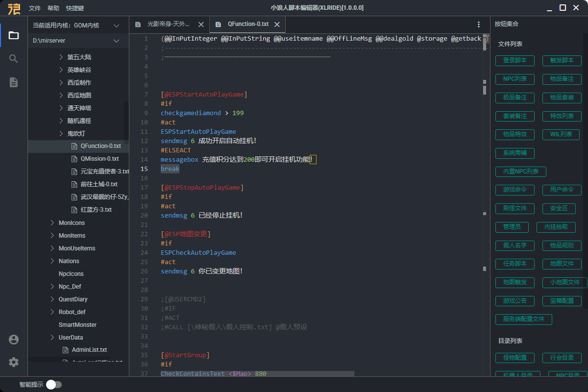Close the 光影帝身-天外 editor tab
Screen dimensions: 588x392
tap(201, 24)
